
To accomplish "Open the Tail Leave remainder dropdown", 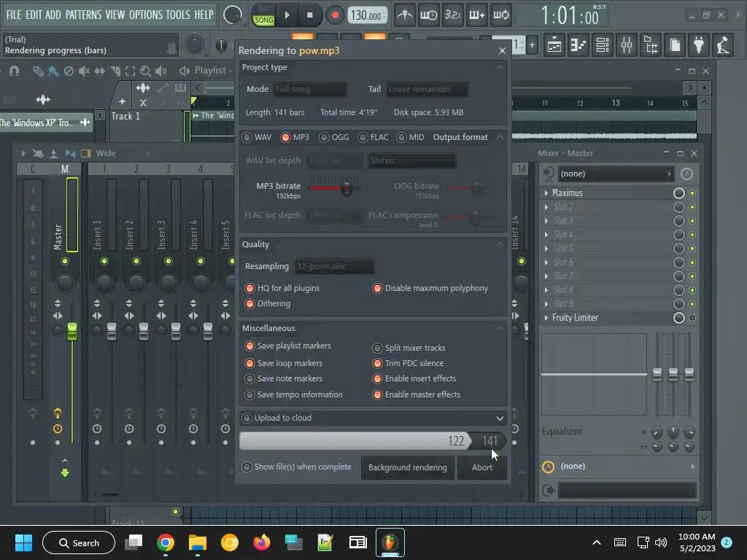I will [x=427, y=89].
